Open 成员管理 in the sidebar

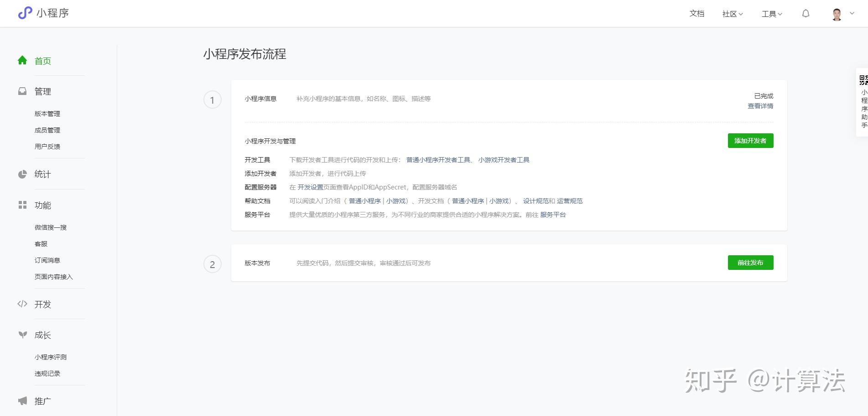[47, 130]
